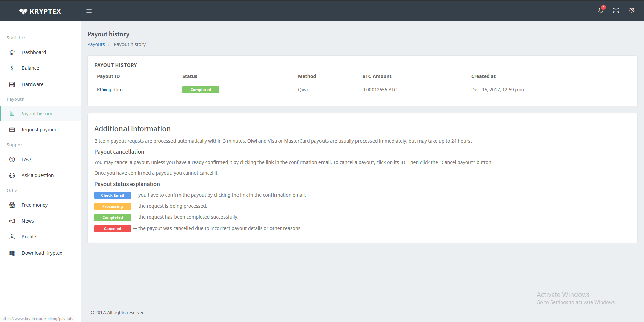The width and height of the screenshot is (644, 322).
Task: Click the Download Kryptex Windows icon
Action: [x=12, y=253]
